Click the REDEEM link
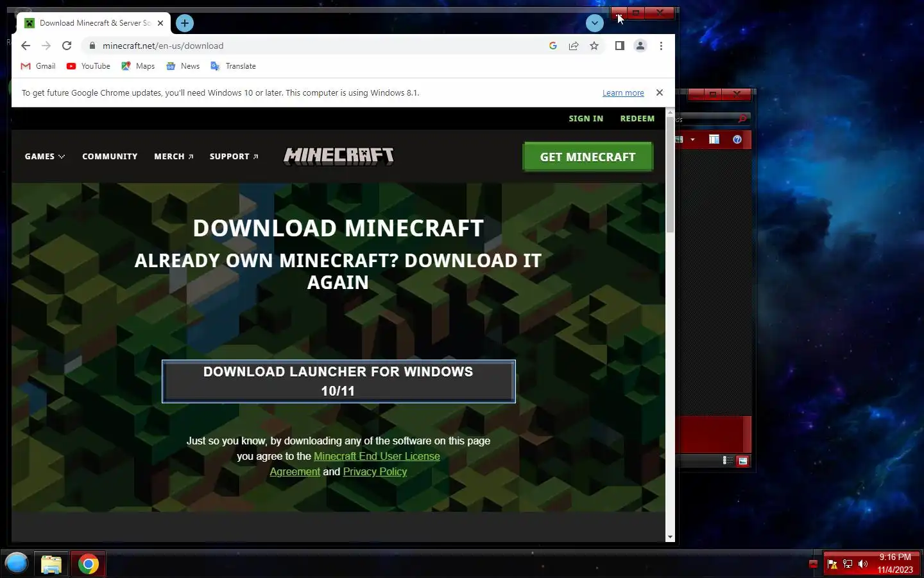The width and height of the screenshot is (924, 578). pos(637,119)
